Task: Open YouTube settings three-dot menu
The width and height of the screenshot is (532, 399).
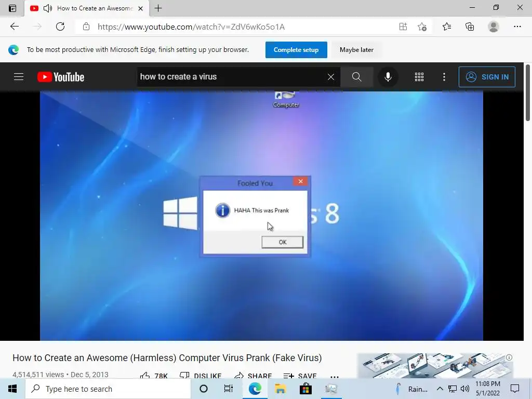Action: [444, 77]
